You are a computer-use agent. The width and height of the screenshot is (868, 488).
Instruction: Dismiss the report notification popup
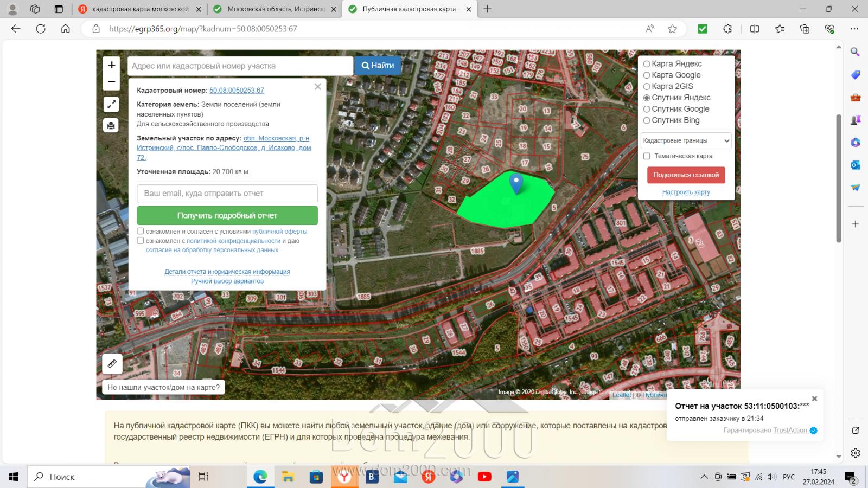coord(814,399)
